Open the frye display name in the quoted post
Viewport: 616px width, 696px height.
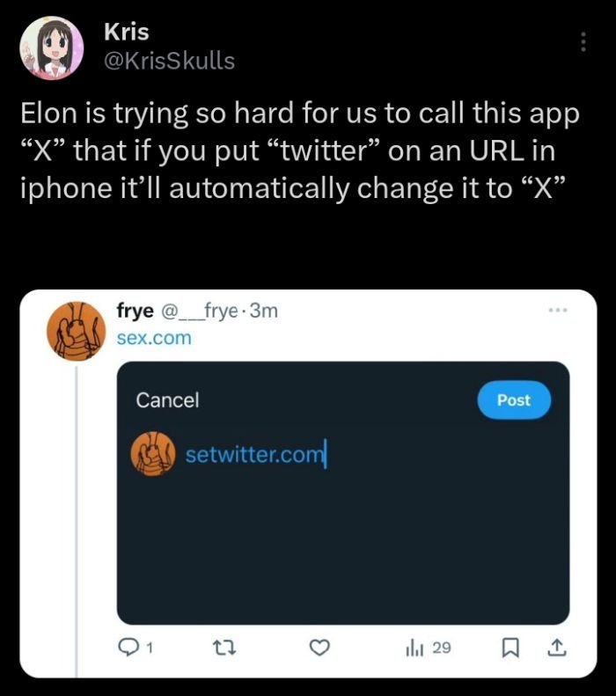coord(135,311)
